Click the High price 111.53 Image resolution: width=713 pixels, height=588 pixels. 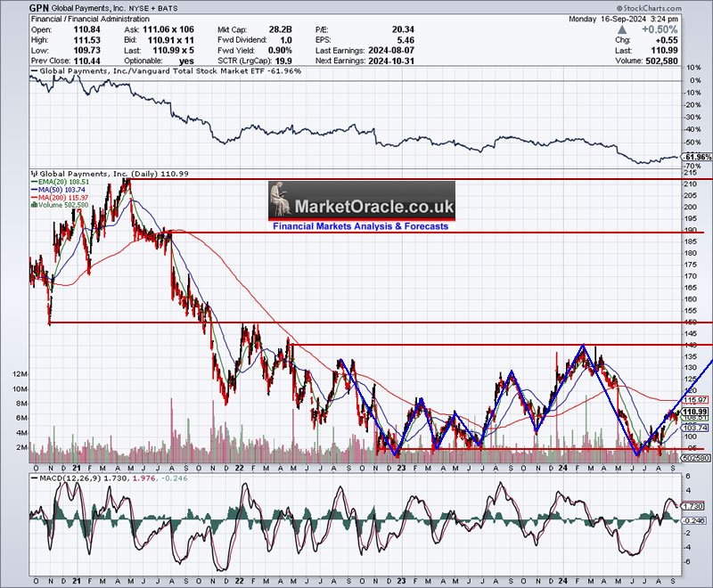click(86, 40)
